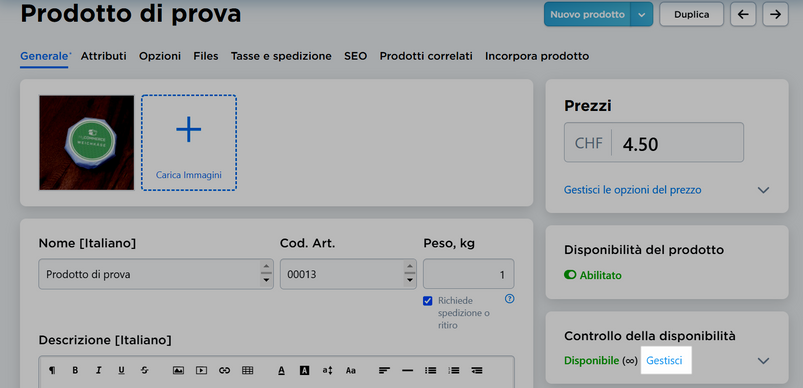Switch to the Attributi tab
The width and height of the screenshot is (803, 388).
click(103, 56)
